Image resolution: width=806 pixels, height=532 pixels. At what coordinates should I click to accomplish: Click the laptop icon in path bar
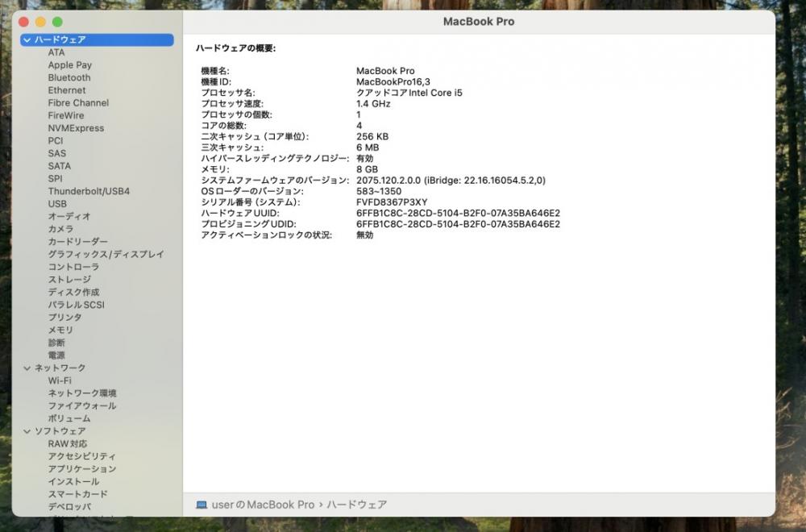click(x=201, y=505)
